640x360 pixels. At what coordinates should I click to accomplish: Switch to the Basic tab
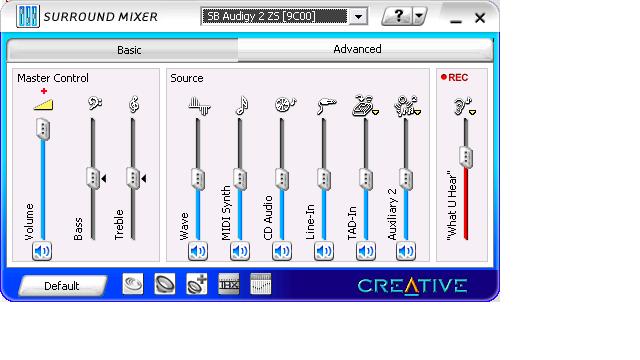click(x=129, y=50)
